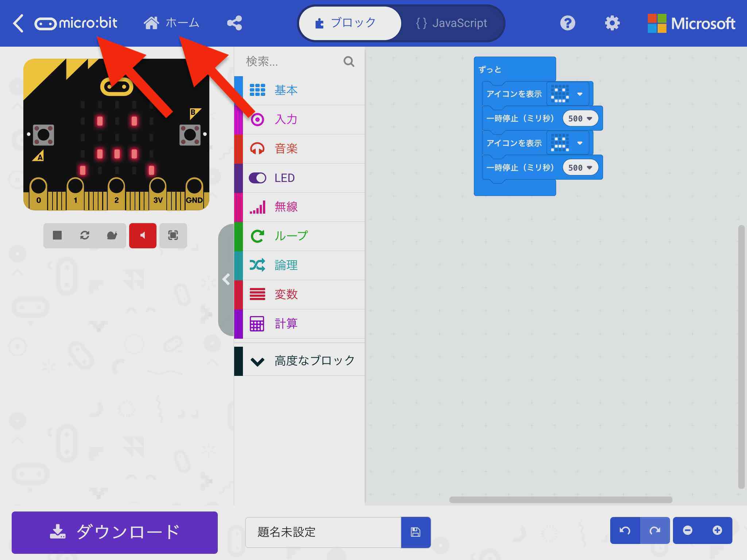Enable slow-motion simulation mode
747x560 pixels.
click(112, 236)
